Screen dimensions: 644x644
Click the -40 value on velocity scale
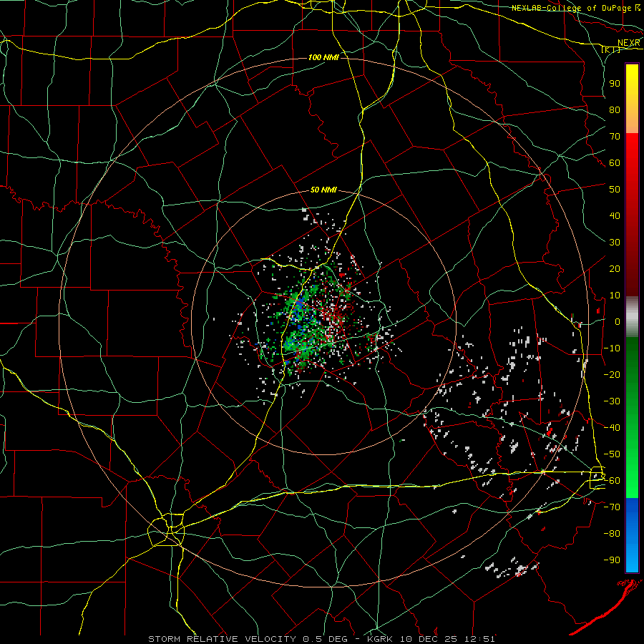612,428
